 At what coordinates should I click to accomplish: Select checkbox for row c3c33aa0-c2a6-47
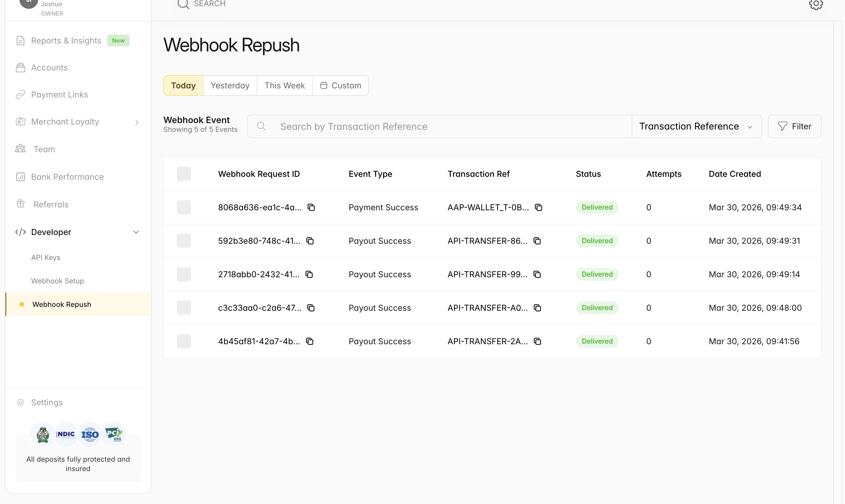(184, 308)
